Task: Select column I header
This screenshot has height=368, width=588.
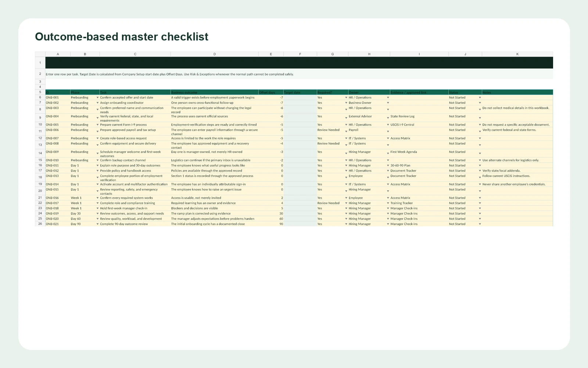Action: tap(419, 54)
